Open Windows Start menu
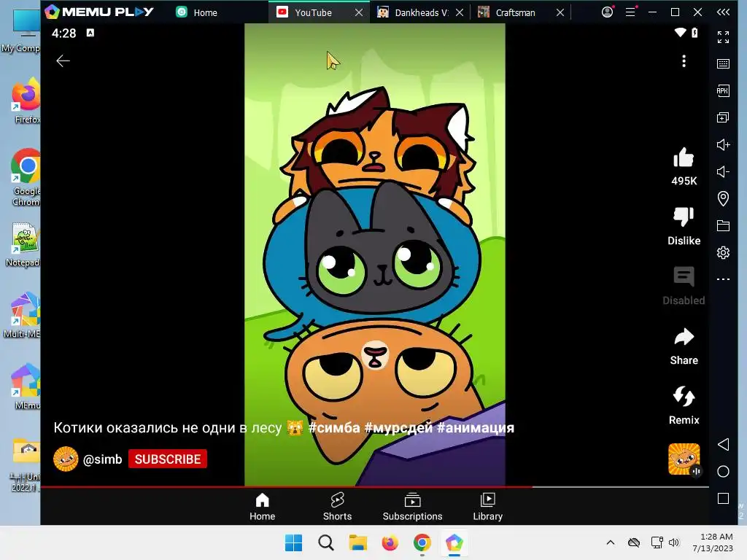The width and height of the screenshot is (747, 560). pos(293,542)
